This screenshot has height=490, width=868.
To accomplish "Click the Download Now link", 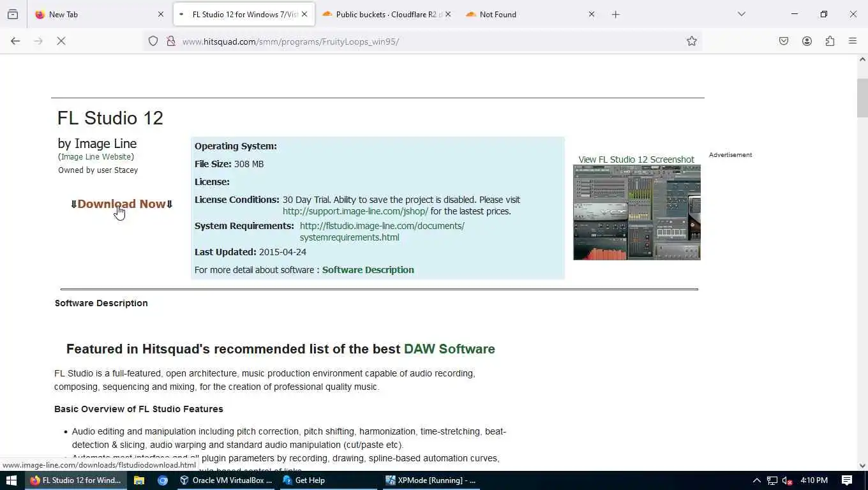I will point(122,204).
